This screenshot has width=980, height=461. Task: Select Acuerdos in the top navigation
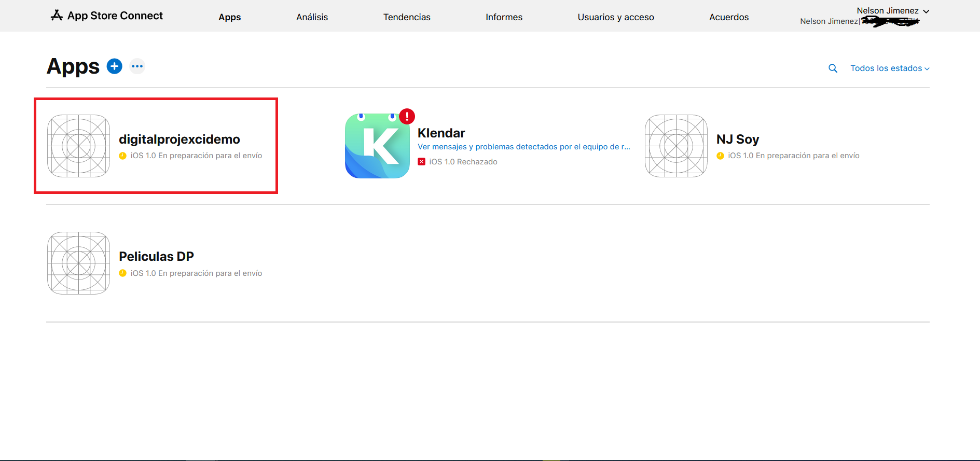pos(729,17)
